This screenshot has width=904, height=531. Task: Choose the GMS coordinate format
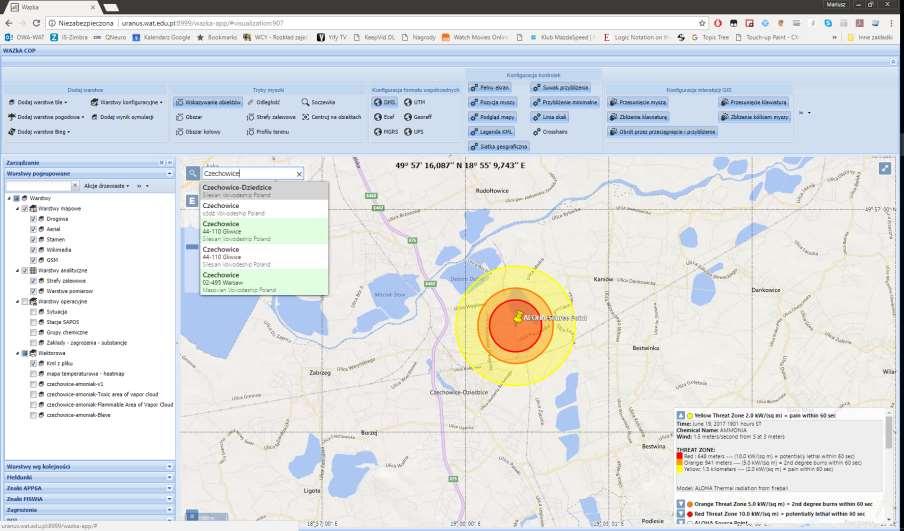pyautogui.click(x=385, y=102)
